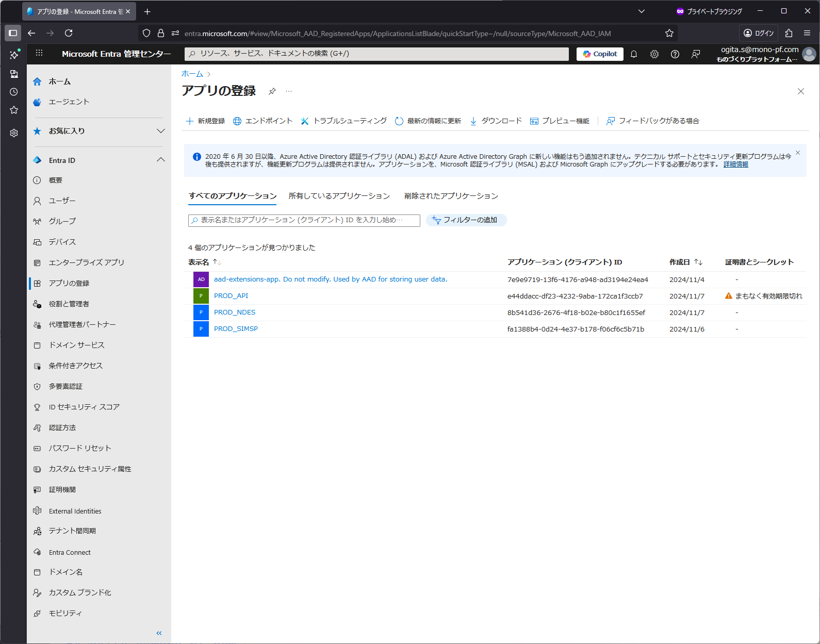Switch to 削除されたアプリケーション tab
820x644 pixels.
pyautogui.click(x=451, y=196)
